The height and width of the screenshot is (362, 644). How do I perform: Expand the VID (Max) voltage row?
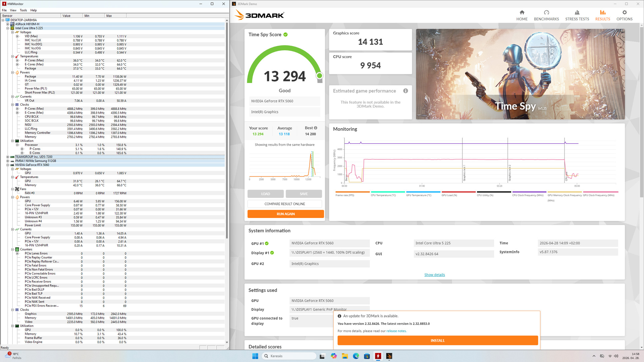point(17,36)
